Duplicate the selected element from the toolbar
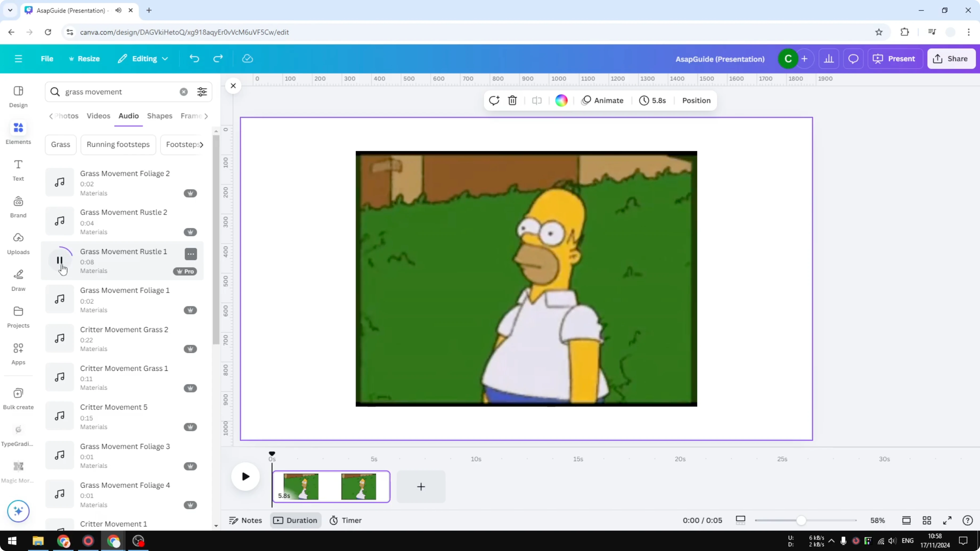980x551 pixels. tap(493, 100)
